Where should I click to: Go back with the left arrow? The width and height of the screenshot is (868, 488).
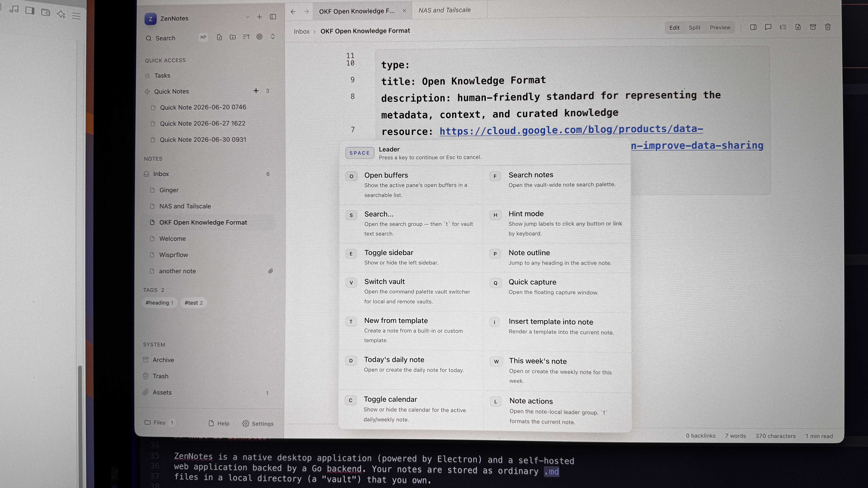coord(293,12)
